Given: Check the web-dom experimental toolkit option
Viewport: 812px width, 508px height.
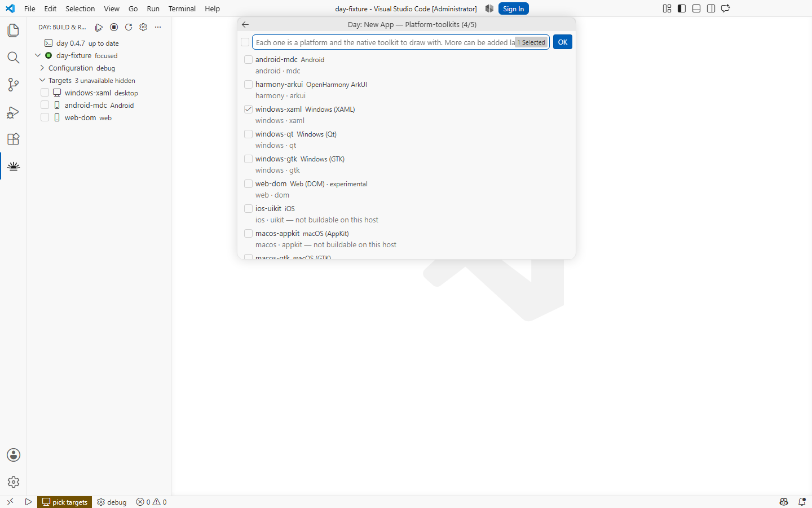Looking at the screenshot, I should (248, 183).
